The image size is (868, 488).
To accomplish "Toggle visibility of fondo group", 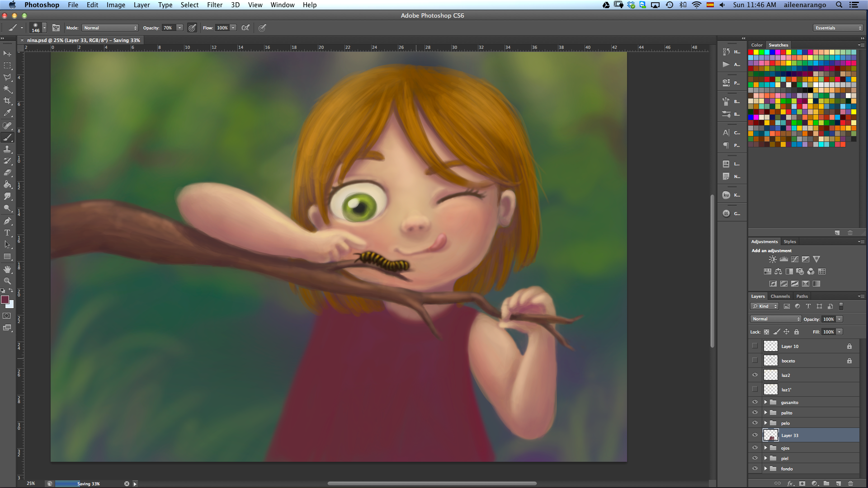I will pos(755,469).
